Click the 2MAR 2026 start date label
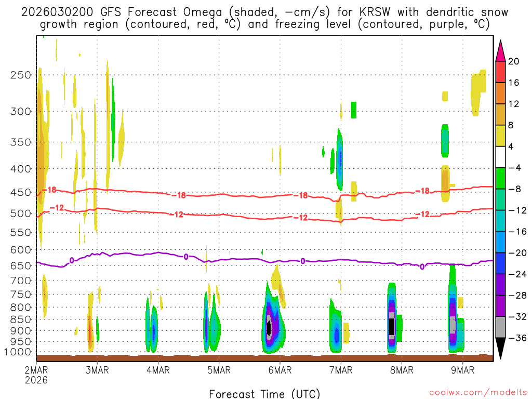The image size is (532, 399). pos(35,375)
